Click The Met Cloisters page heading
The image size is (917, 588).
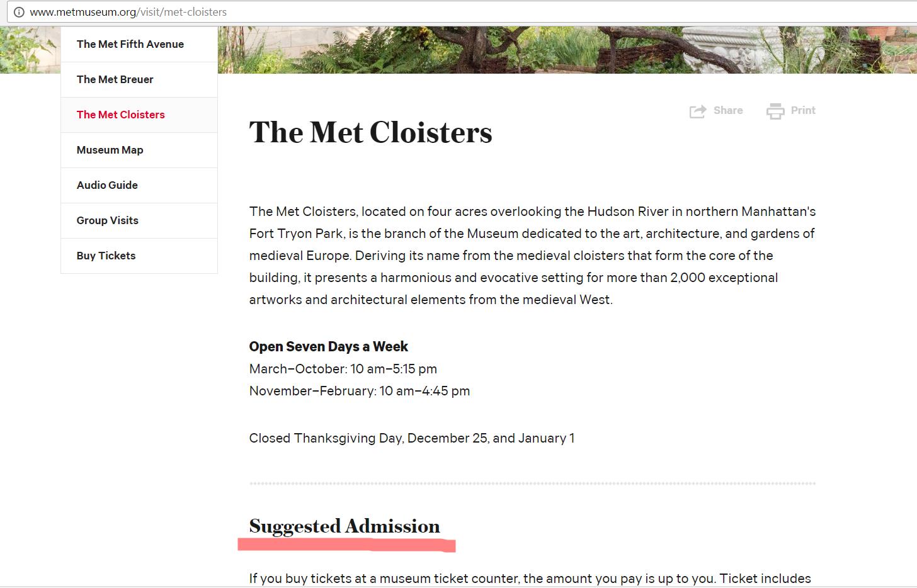(370, 132)
